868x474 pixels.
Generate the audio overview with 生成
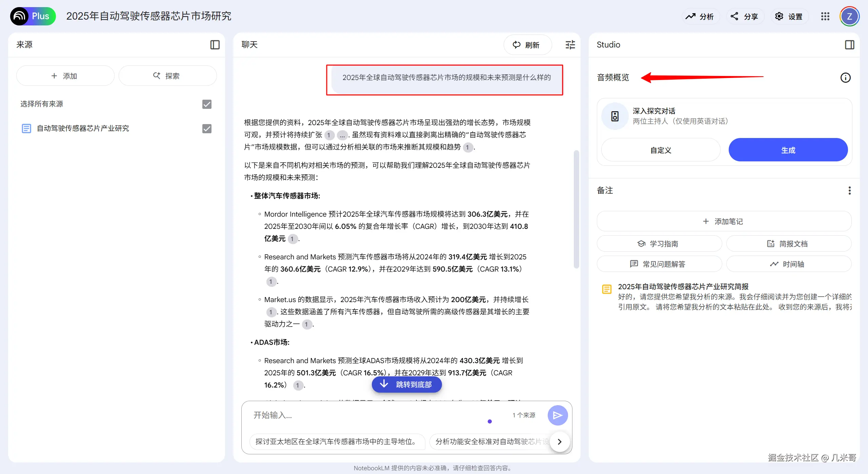(x=788, y=150)
